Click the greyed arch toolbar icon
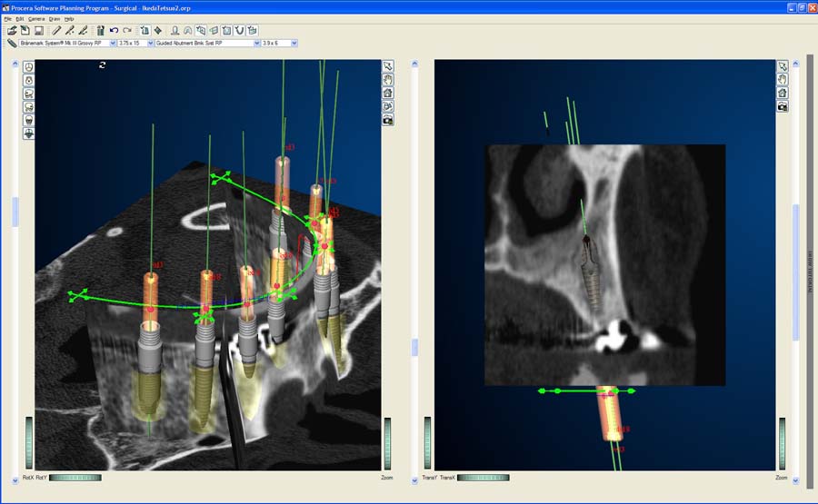This screenshot has height=504, width=818. 188,31
